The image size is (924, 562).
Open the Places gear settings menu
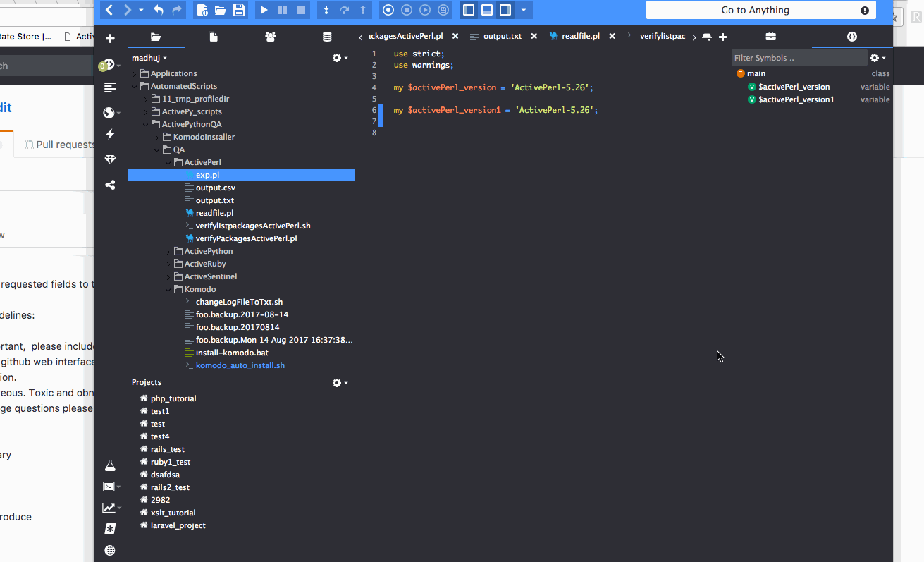340,58
